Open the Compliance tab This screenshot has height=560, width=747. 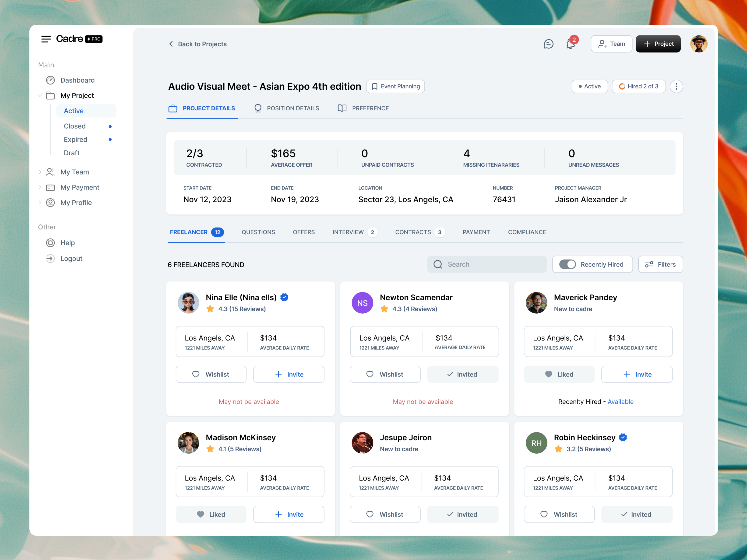click(527, 232)
